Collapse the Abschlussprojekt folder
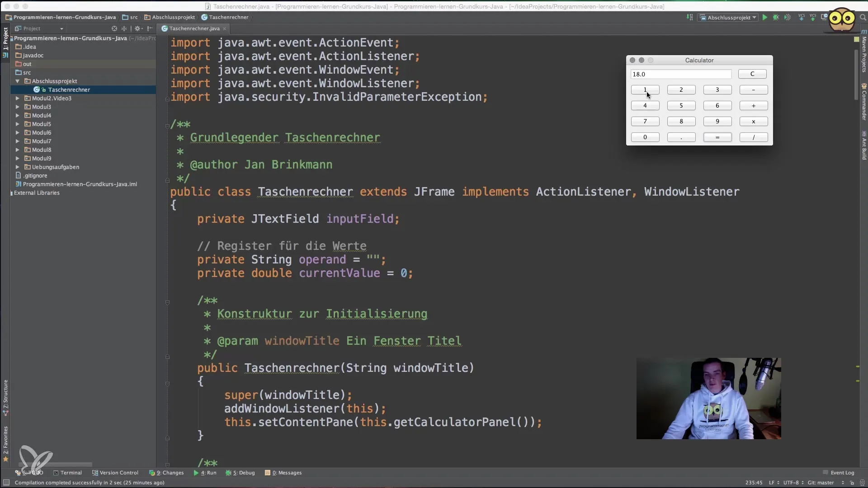Image resolution: width=868 pixels, height=488 pixels. point(18,81)
